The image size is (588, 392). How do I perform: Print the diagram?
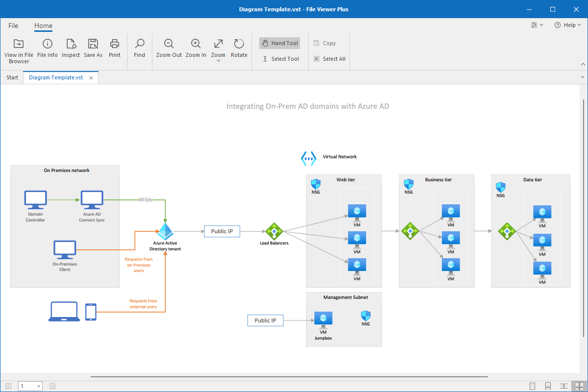(115, 49)
